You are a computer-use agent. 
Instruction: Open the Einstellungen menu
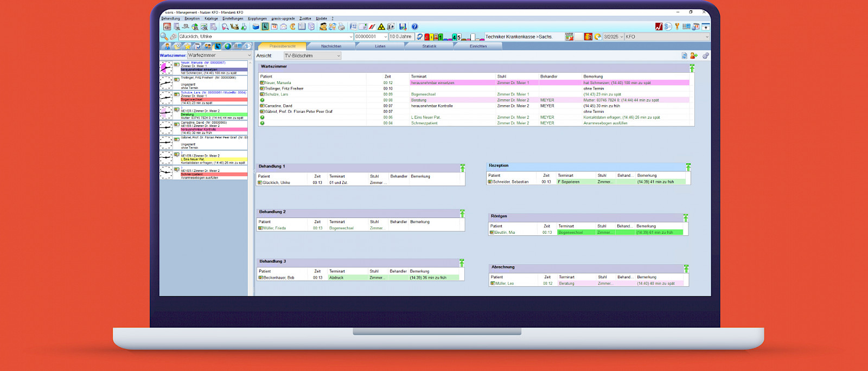233,18
